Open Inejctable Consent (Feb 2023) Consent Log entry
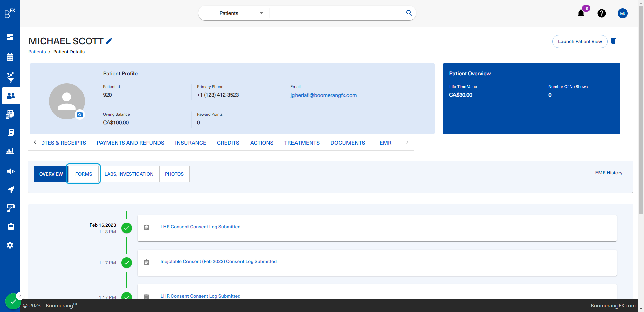This screenshot has height=312, width=644. coord(218,261)
